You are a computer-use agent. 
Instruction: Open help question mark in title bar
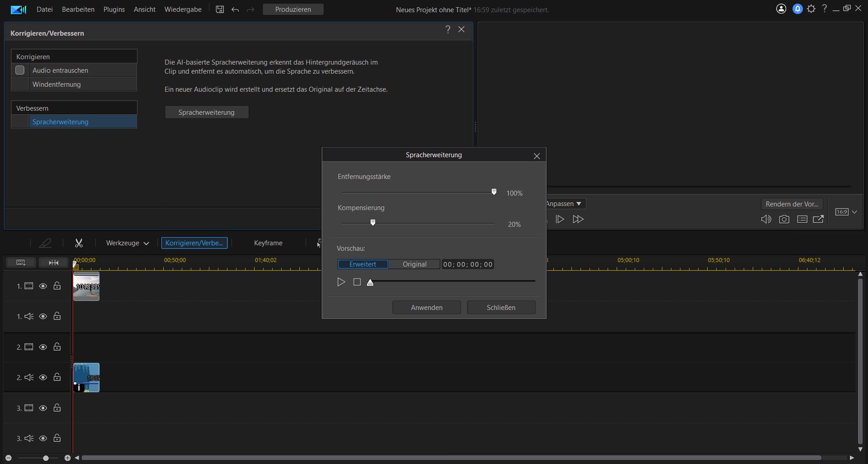(x=825, y=9)
